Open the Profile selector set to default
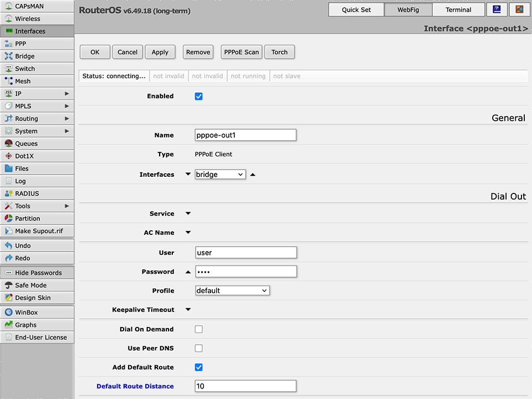The height and width of the screenshot is (399, 532). click(x=232, y=290)
